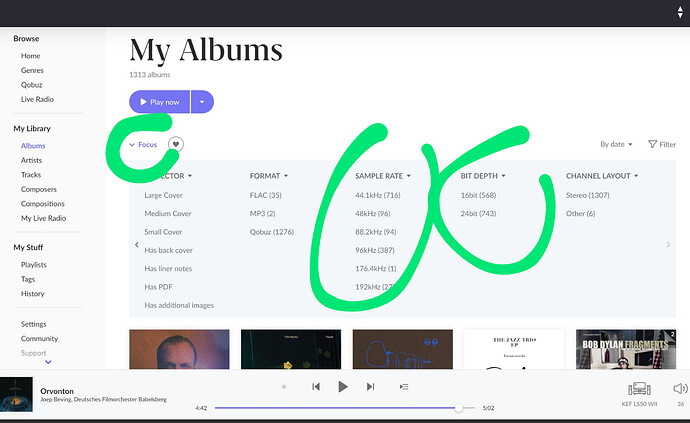Image resolution: width=690 pixels, height=423 pixels.
Task: Filter by Has liner notes
Action: 168,269
